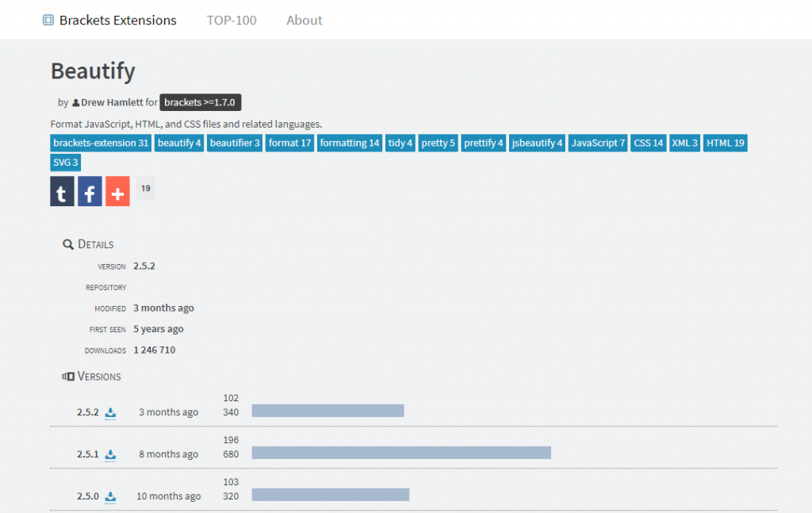Download version 2.5.1 via its download icon
Image resolution: width=812 pixels, height=513 pixels.
point(110,454)
